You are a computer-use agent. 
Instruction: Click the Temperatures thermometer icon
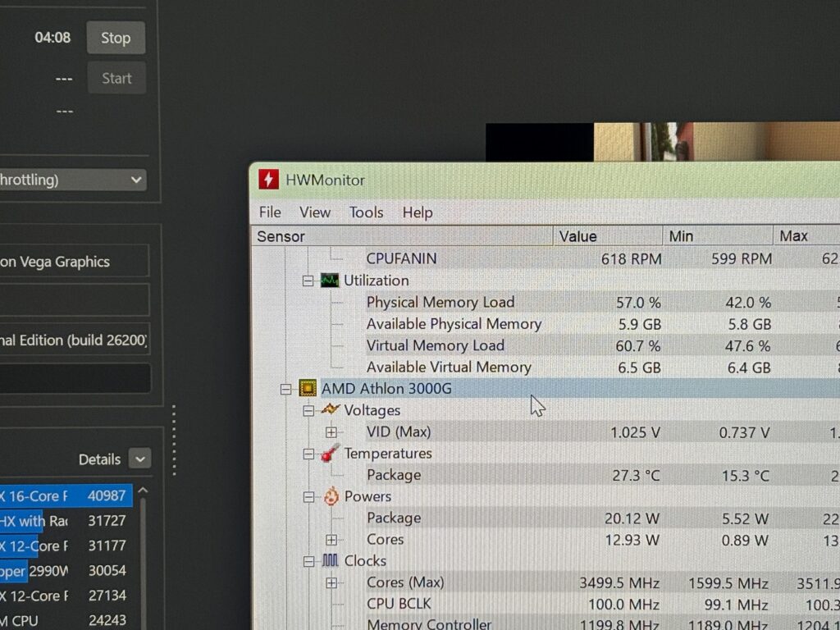pos(330,453)
